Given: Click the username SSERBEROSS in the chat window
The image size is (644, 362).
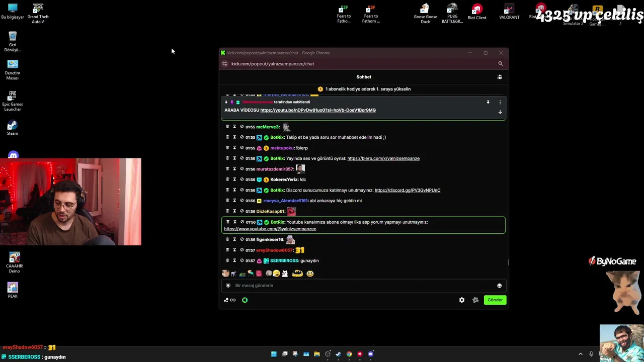Looking at the screenshot, I should pos(284,260).
